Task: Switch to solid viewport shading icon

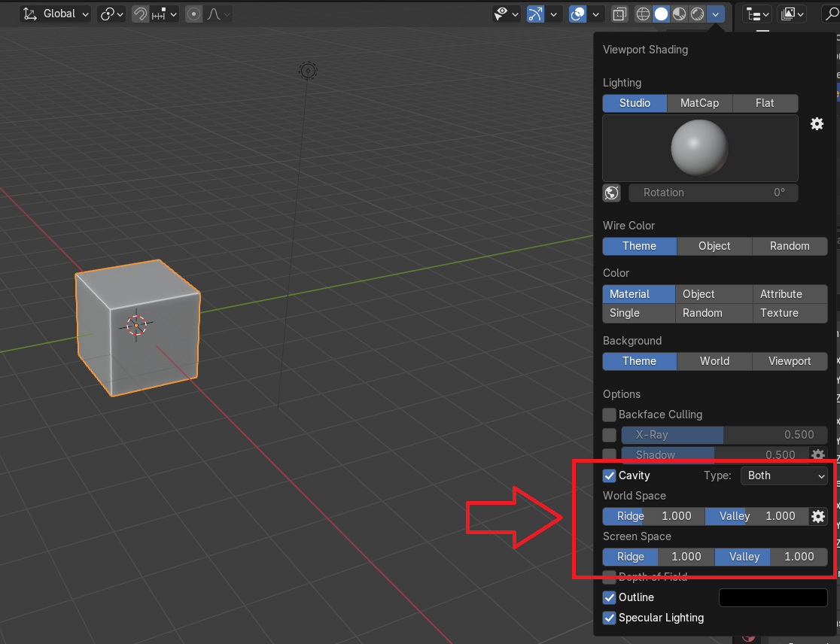Action: [661, 14]
